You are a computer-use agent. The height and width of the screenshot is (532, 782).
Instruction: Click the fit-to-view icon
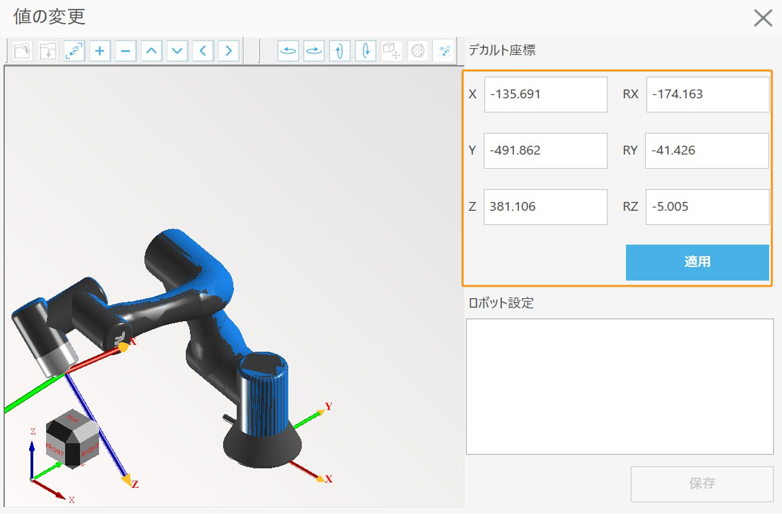(75, 51)
